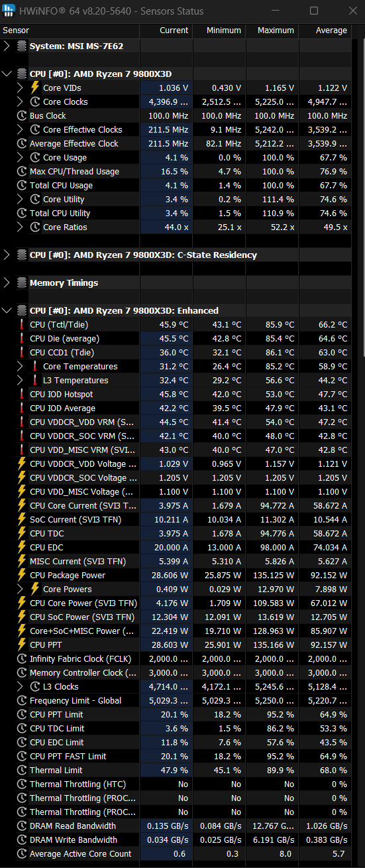The height and width of the screenshot is (868, 365).
Task: Click the clock icon beside Thermal Limit
Action: (22, 770)
